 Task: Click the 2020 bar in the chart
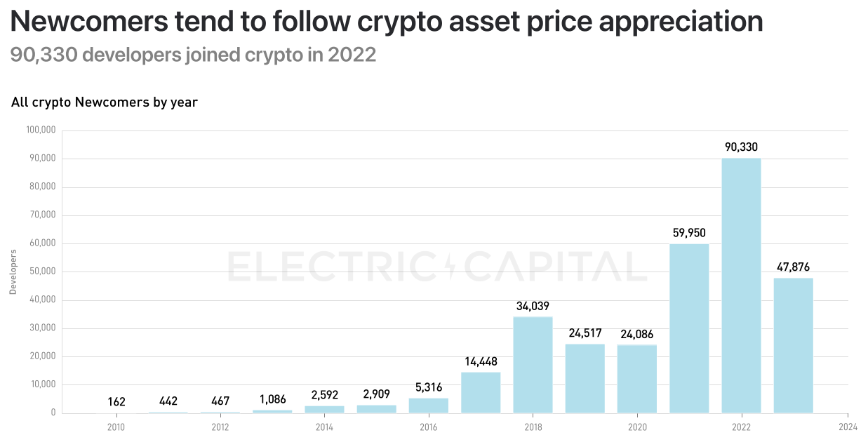637,379
